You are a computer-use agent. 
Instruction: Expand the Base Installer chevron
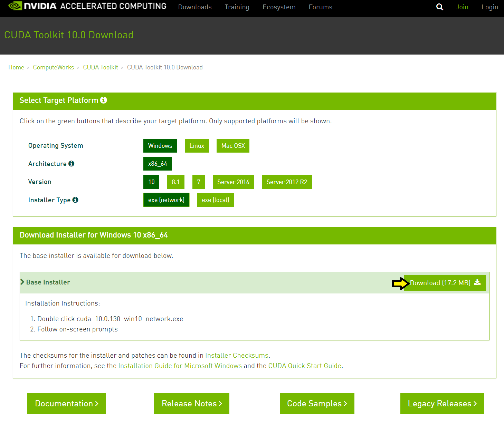[22, 282]
